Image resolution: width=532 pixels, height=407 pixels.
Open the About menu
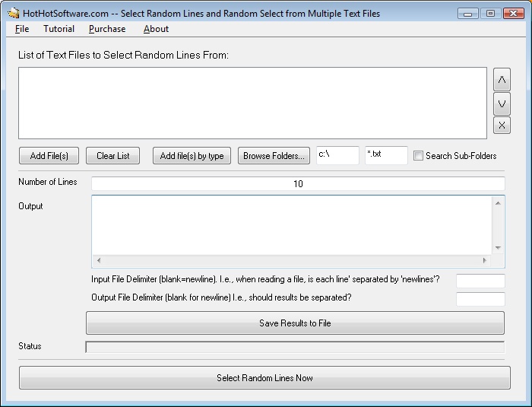[x=156, y=29]
